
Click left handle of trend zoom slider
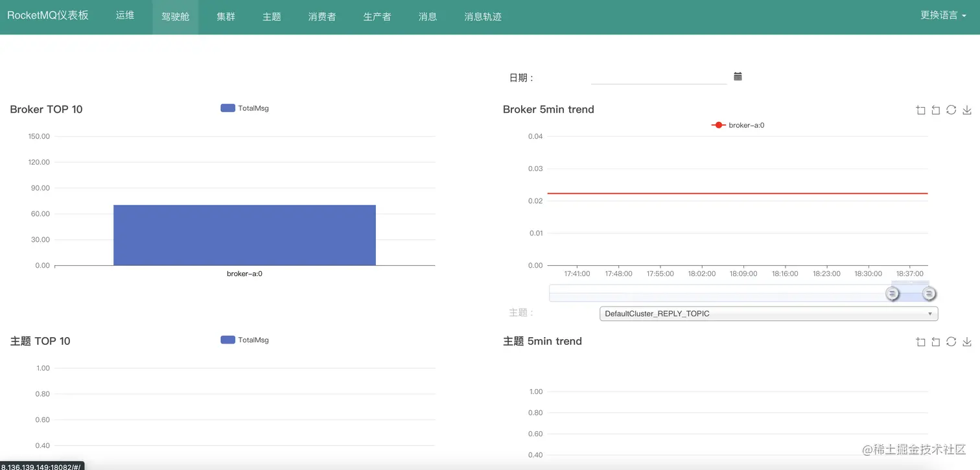pos(892,294)
